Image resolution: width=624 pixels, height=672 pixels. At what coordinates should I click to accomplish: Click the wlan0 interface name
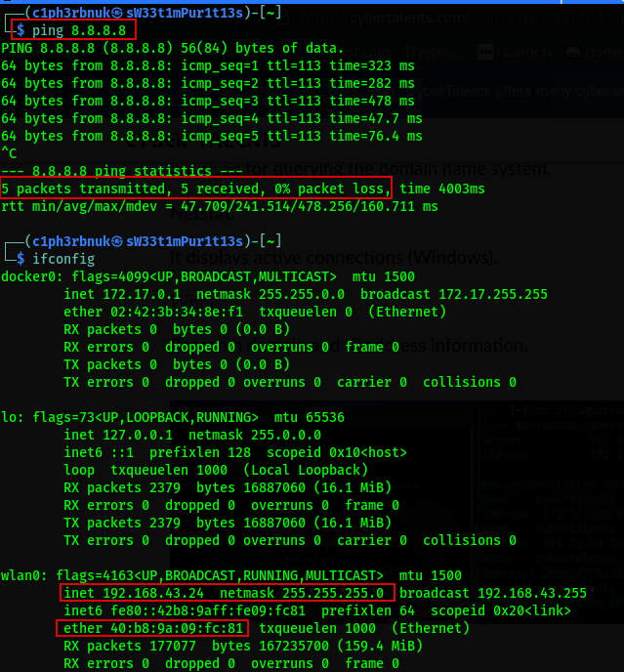tap(21, 575)
